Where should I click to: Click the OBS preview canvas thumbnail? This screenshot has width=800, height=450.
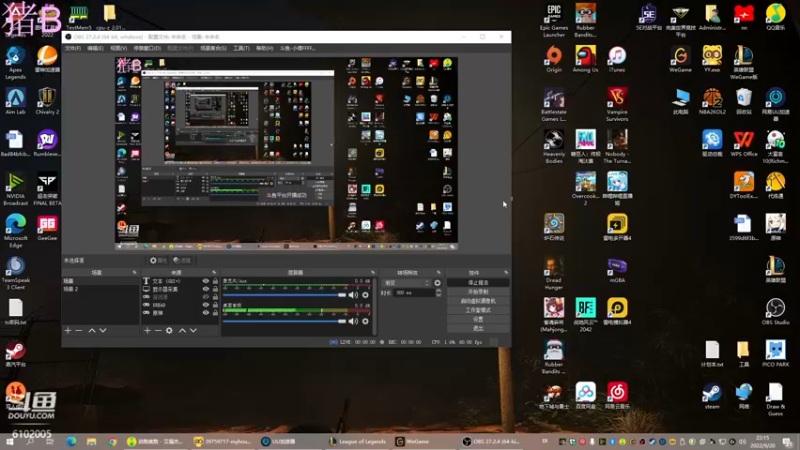point(286,153)
